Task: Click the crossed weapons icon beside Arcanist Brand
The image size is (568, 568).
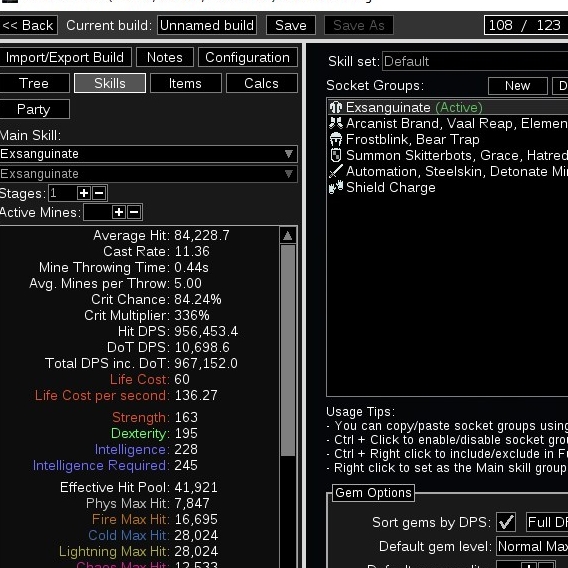Action: pos(336,123)
